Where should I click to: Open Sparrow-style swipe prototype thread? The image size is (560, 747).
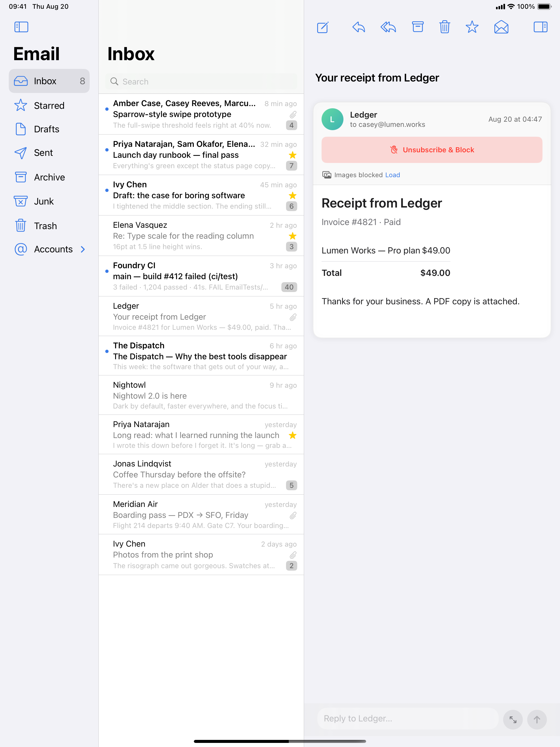point(201,114)
